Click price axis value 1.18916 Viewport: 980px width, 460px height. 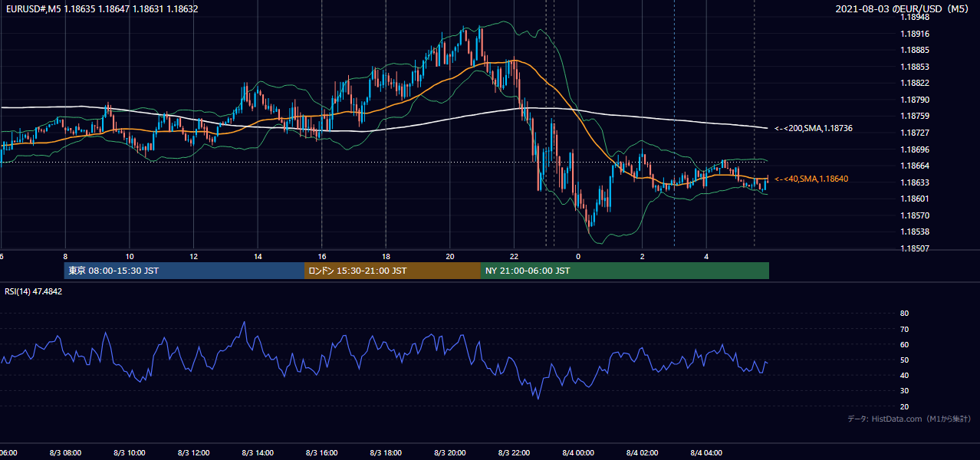(915, 34)
